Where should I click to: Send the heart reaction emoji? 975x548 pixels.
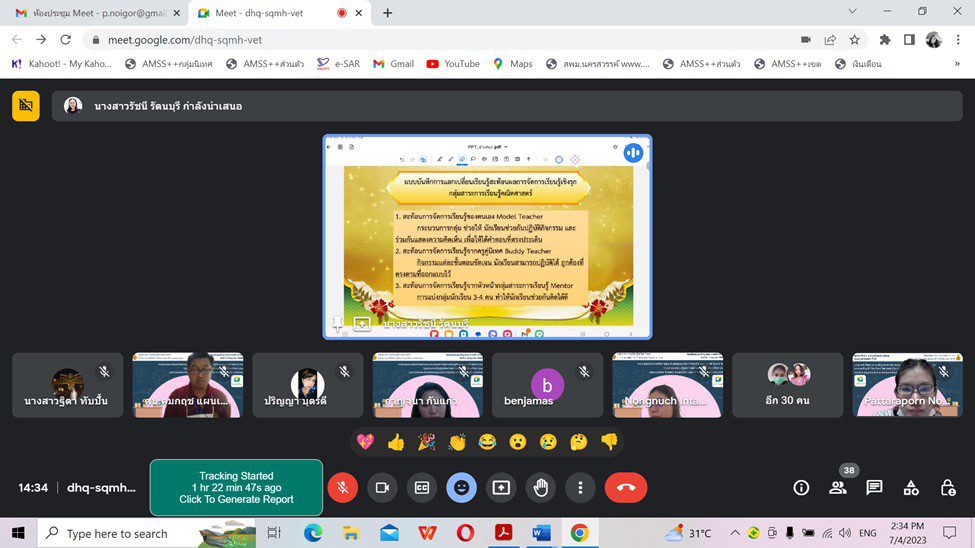(366, 442)
